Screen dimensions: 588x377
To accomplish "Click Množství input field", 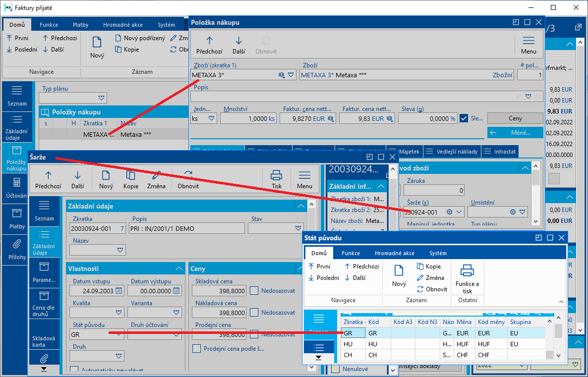I will click(248, 118).
